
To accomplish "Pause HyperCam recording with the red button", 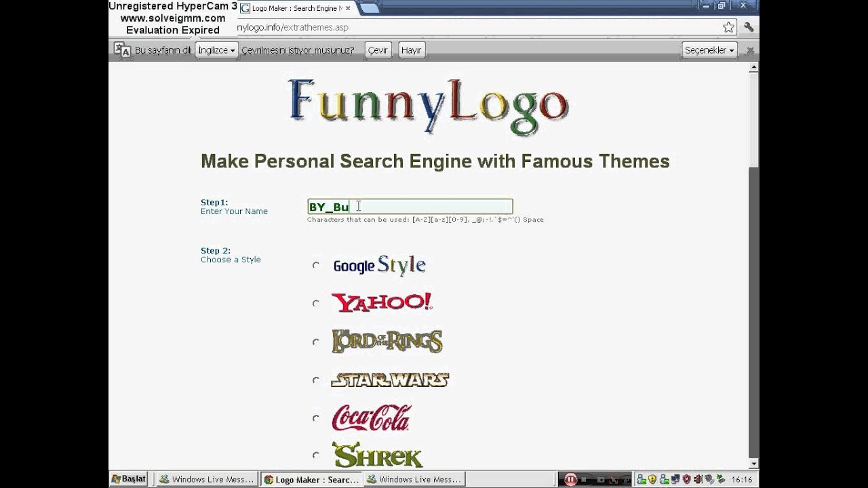I will (570, 479).
